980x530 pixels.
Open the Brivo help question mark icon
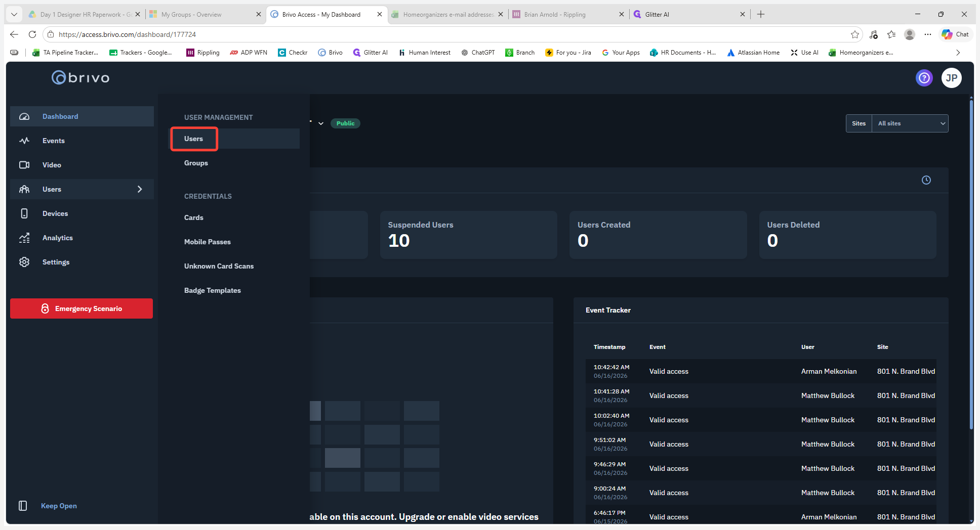[x=924, y=78]
